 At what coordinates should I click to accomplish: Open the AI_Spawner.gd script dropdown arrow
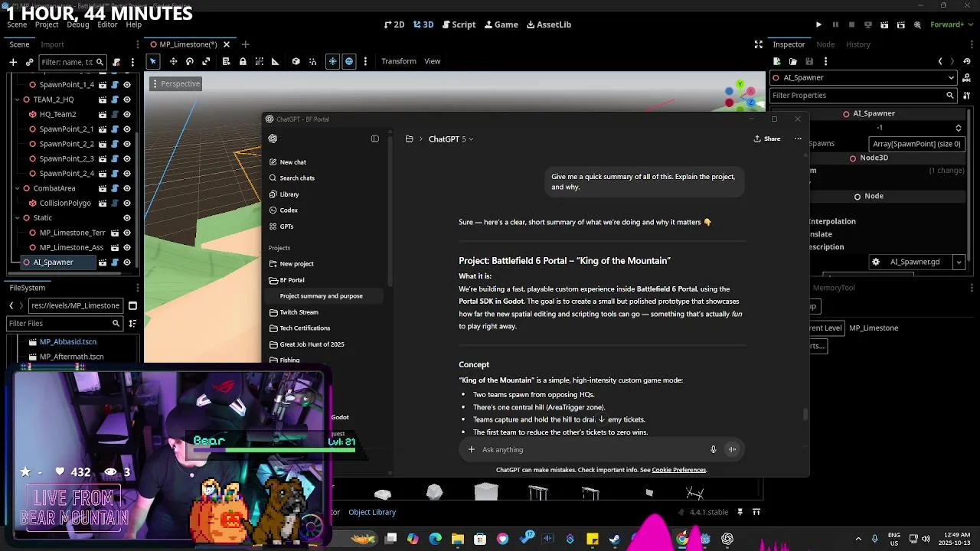point(958,262)
